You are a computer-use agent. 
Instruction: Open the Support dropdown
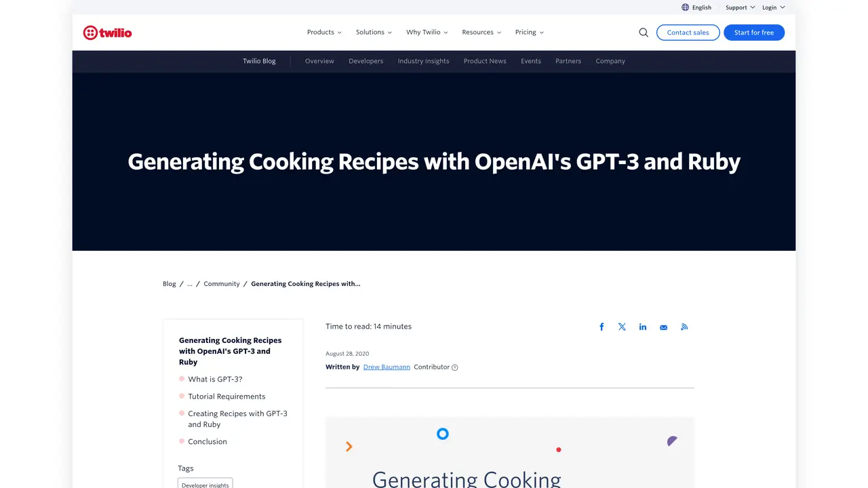pyautogui.click(x=741, y=7)
